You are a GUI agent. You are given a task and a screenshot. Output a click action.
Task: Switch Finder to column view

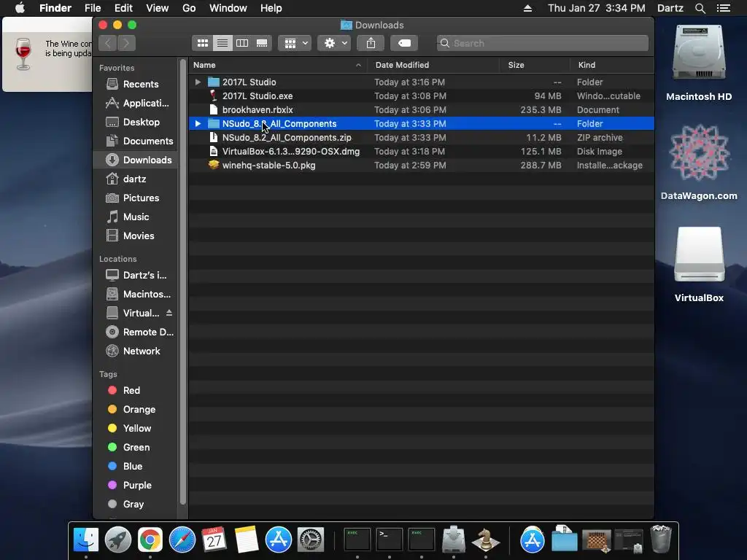click(x=242, y=43)
